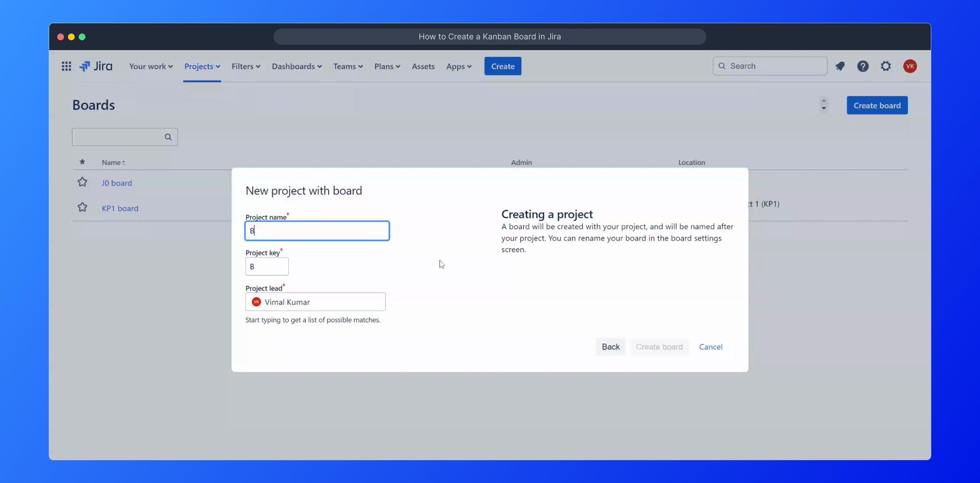Click the blue Create button in navbar

[x=503, y=66]
